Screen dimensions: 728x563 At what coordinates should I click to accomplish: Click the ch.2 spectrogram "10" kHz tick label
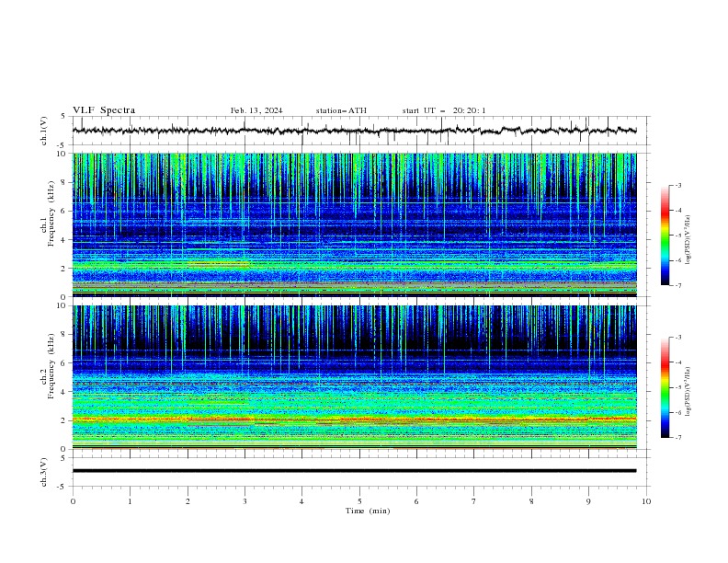coord(63,305)
